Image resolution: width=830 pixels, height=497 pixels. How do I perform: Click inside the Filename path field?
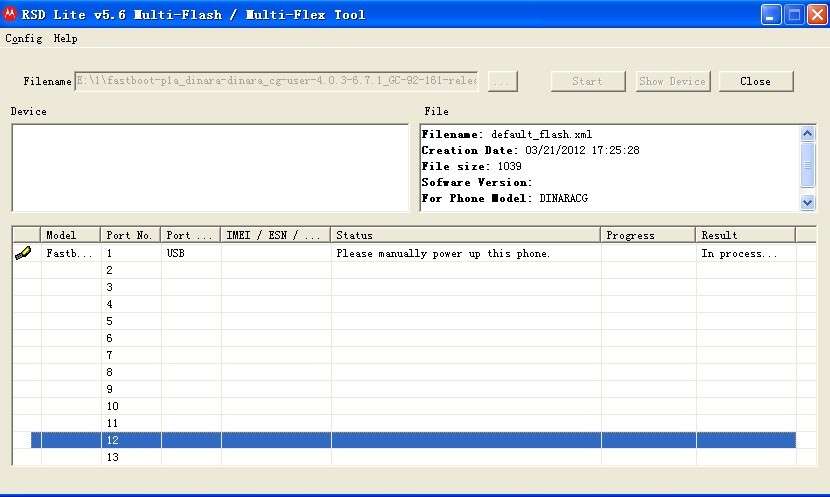point(276,81)
